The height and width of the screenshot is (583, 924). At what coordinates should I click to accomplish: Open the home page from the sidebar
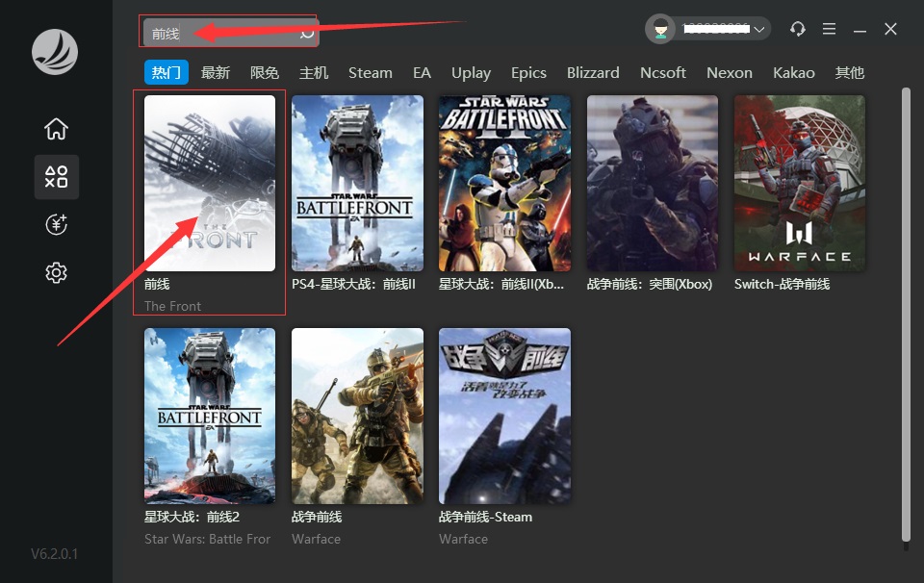[56, 128]
